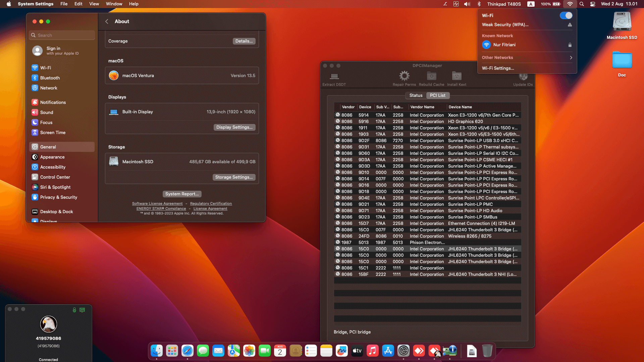Click the System Report button

coord(182,194)
